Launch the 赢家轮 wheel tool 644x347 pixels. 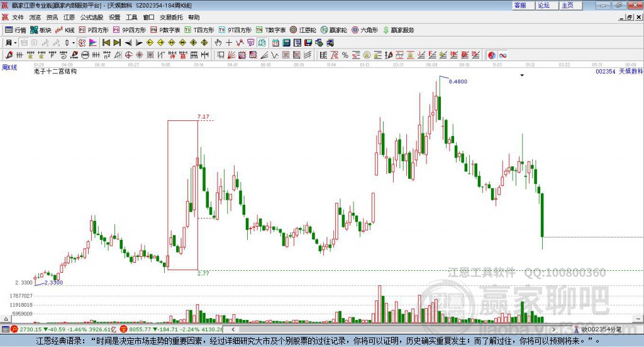334,30
